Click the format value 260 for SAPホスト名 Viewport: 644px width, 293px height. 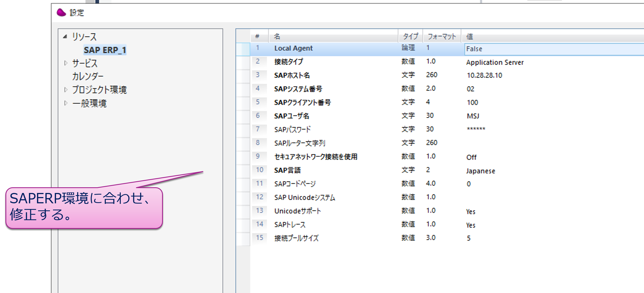(x=432, y=75)
